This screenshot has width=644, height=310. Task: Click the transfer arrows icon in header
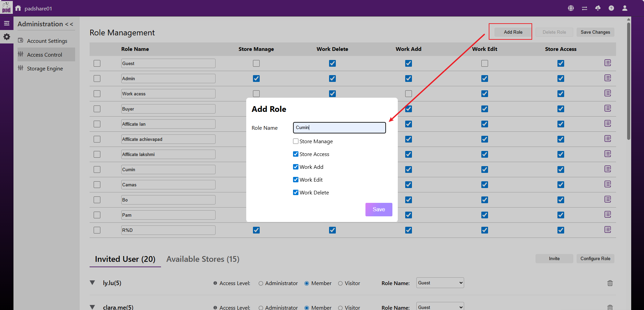(x=584, y=8)
